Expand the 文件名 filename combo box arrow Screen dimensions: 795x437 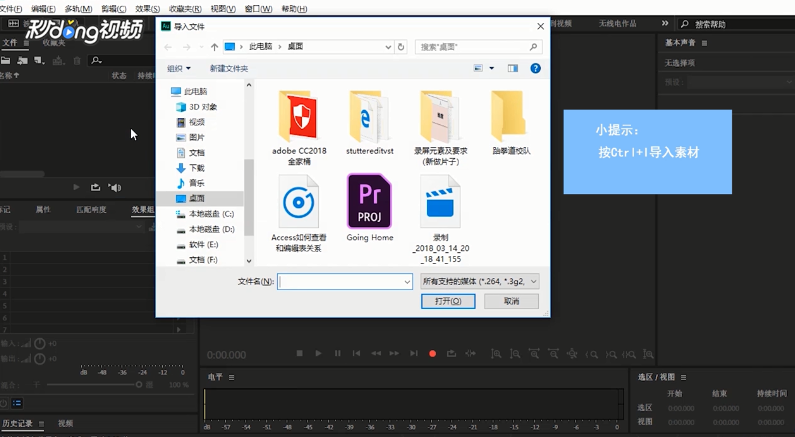click(x=408, y=282)
